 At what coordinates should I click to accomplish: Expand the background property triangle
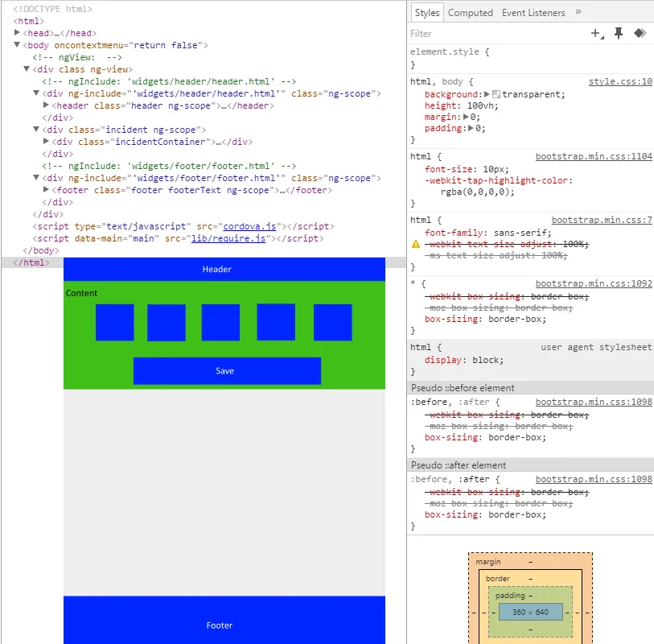[487, 94]
